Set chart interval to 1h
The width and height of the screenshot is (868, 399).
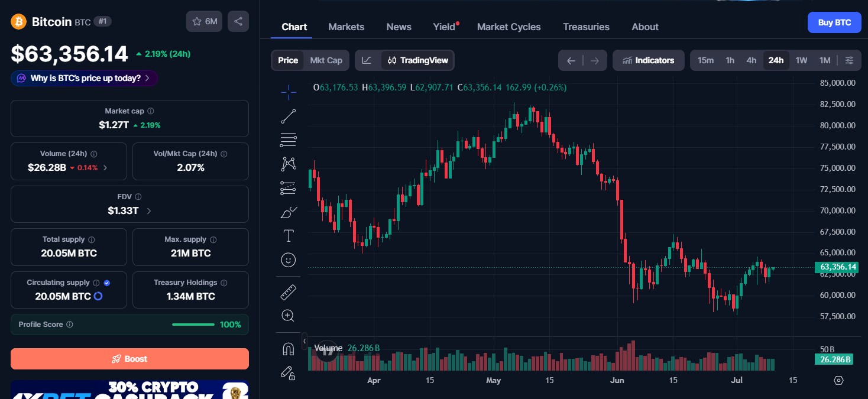(730, 60)
